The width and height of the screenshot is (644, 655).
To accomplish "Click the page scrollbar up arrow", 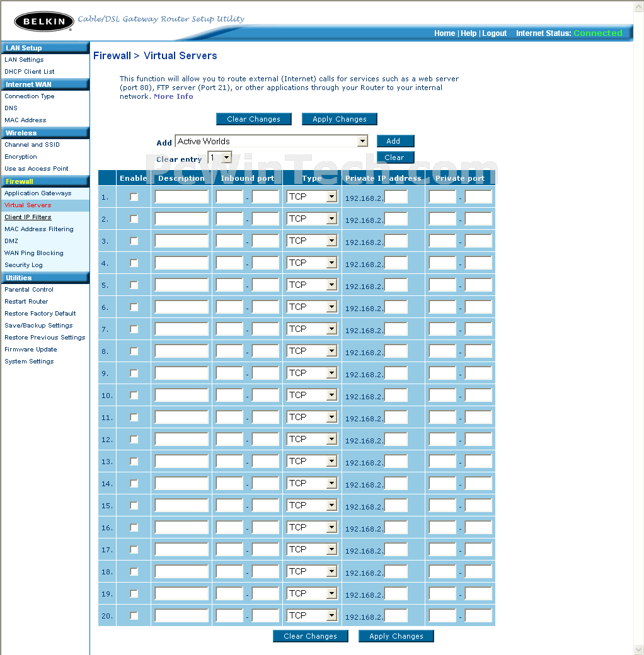I will tap(638, 6).
